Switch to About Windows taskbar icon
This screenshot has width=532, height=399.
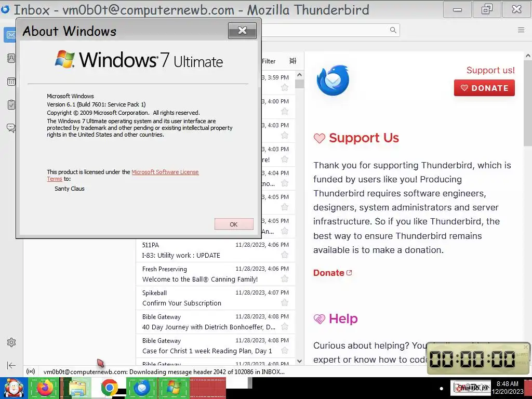(174, 388)
